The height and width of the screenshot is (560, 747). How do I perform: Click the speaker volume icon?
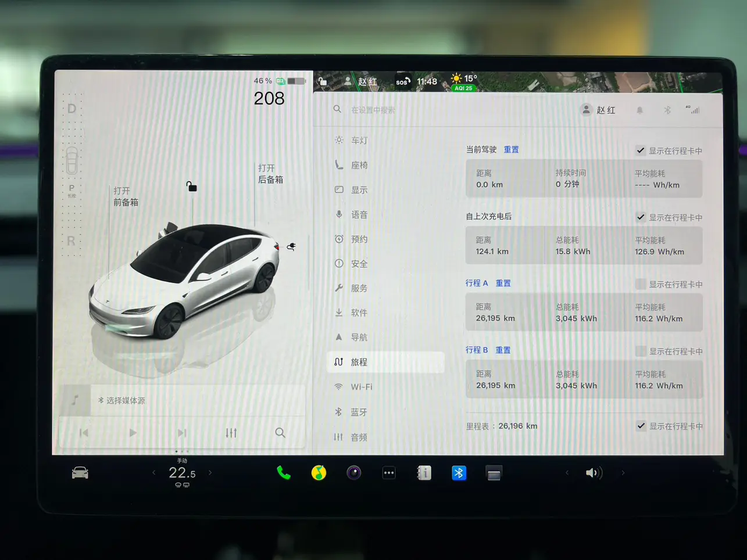(593, 473)
